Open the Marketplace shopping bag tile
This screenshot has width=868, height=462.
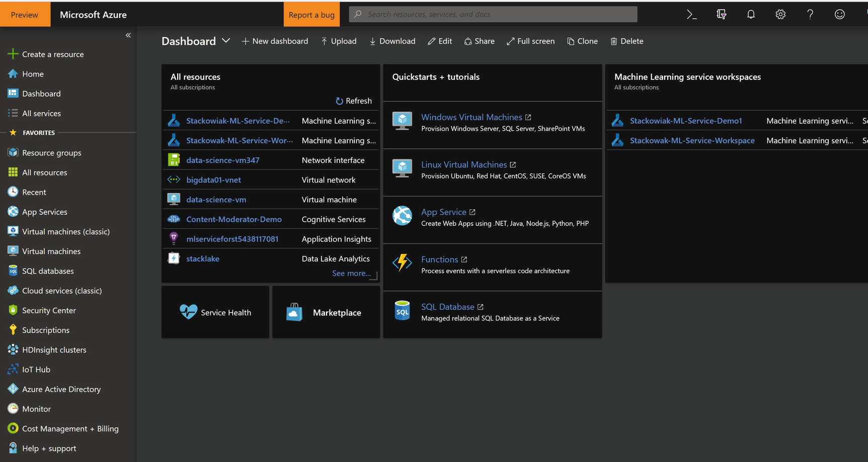point(294,313)
